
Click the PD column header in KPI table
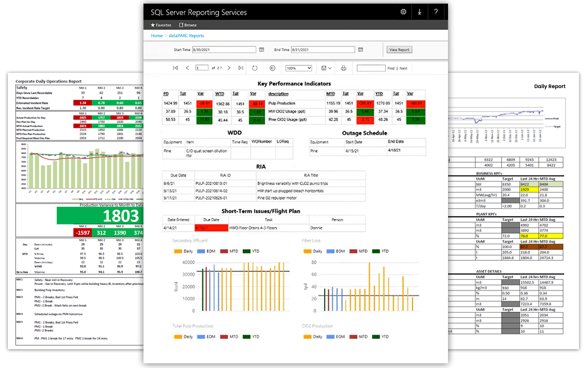tap(166, 94)
